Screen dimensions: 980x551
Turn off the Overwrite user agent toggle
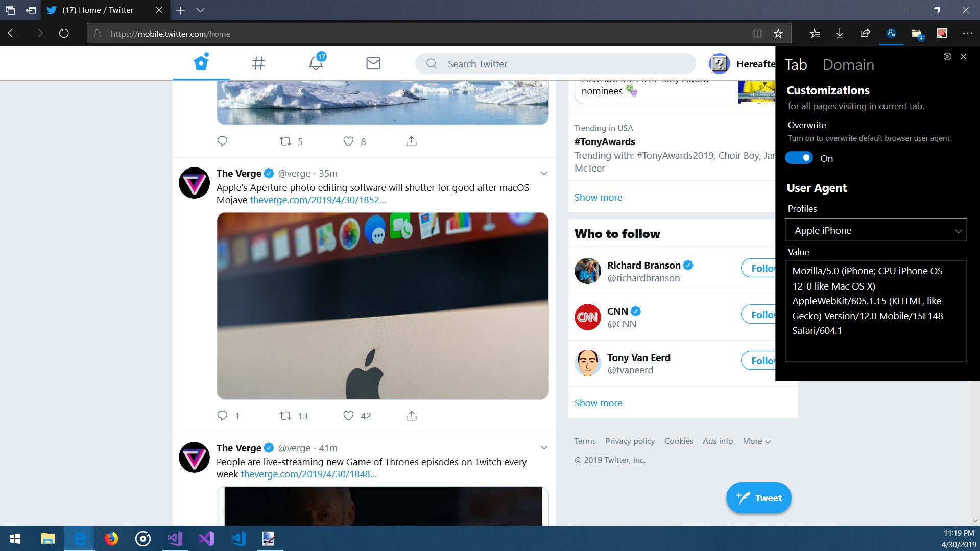pos(799,158)
